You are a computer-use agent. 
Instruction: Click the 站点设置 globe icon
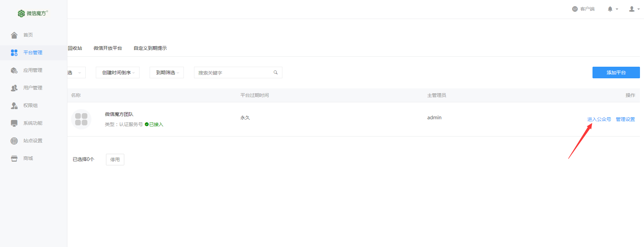tap(14, 141)
